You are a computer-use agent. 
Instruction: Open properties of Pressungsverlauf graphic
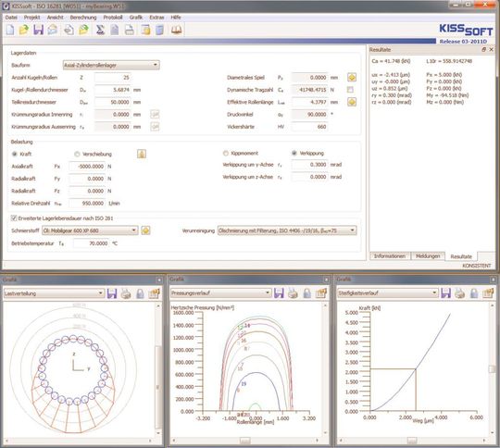pos(321,293)
